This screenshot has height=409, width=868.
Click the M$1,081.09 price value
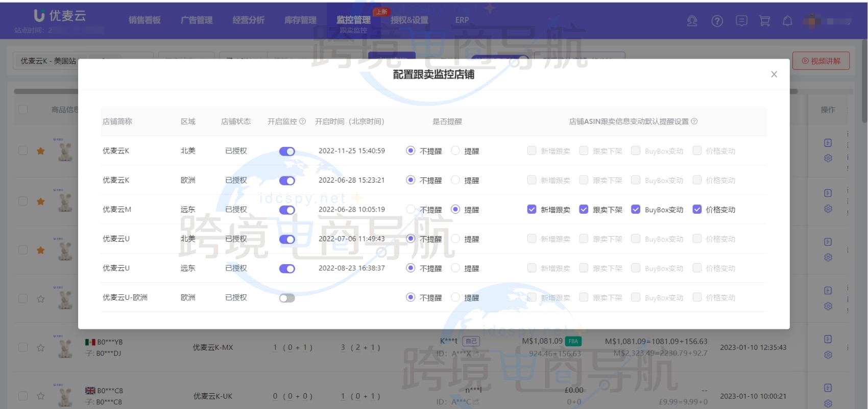[542, 341]
